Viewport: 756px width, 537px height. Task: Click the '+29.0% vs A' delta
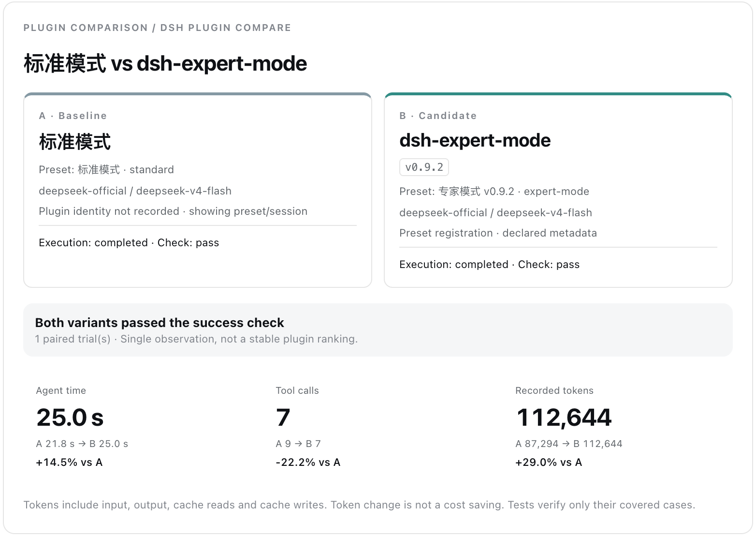(x=549, y=462)
